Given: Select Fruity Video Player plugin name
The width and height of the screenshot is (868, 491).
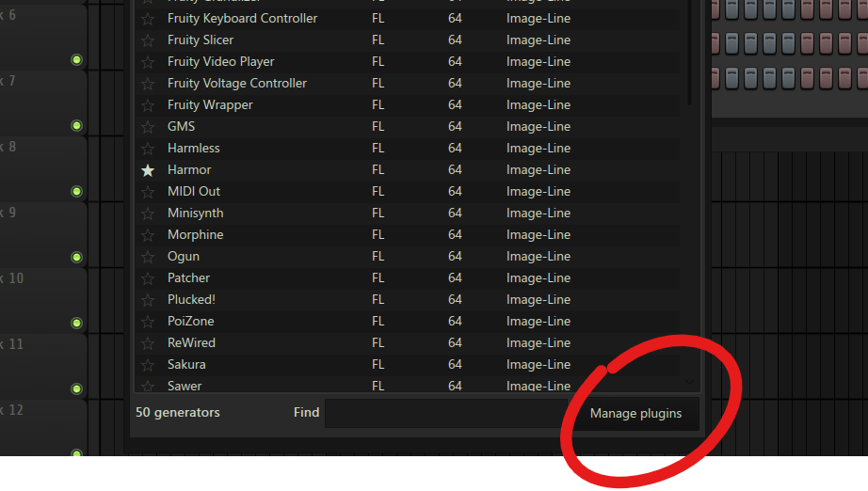Looking at the screenshot, I should tap(221, 61).
